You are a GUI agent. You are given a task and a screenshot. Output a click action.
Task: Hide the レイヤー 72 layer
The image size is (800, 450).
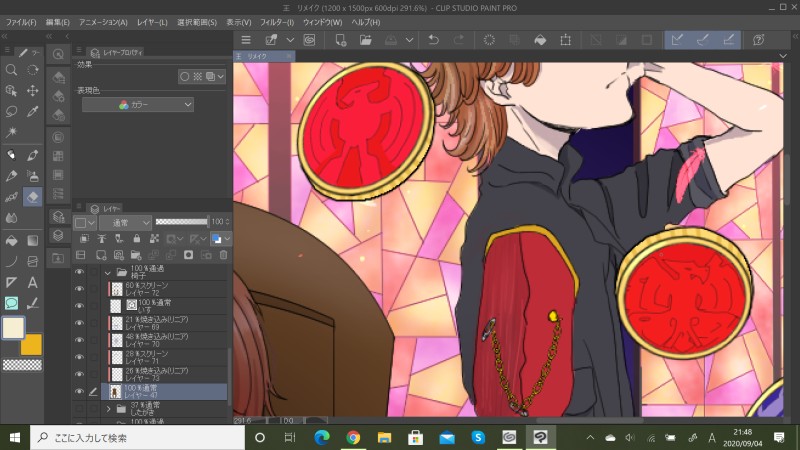pyautogui.click(x=79, y=289)
